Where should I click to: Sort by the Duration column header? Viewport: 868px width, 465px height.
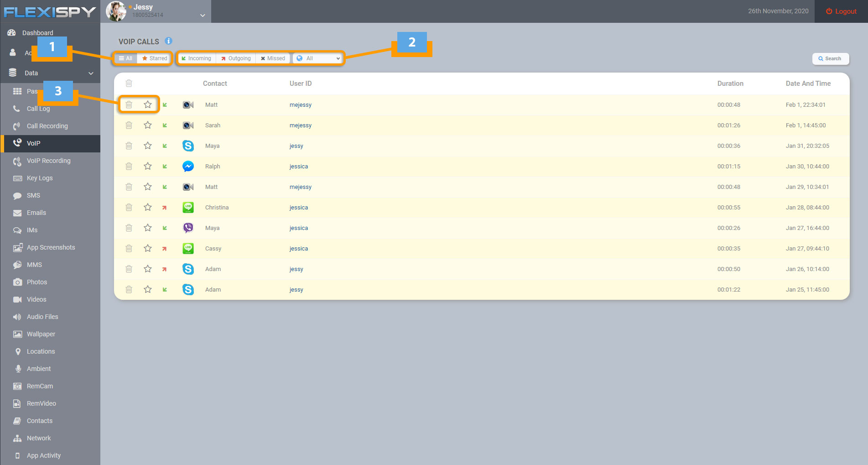click(x=730, y=84)
